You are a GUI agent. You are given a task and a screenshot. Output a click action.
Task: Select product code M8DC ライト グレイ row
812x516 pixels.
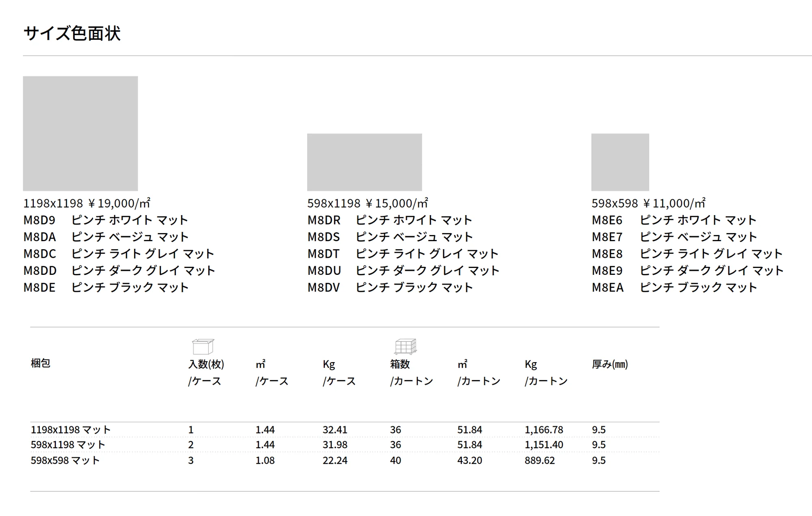click(119, 254)
